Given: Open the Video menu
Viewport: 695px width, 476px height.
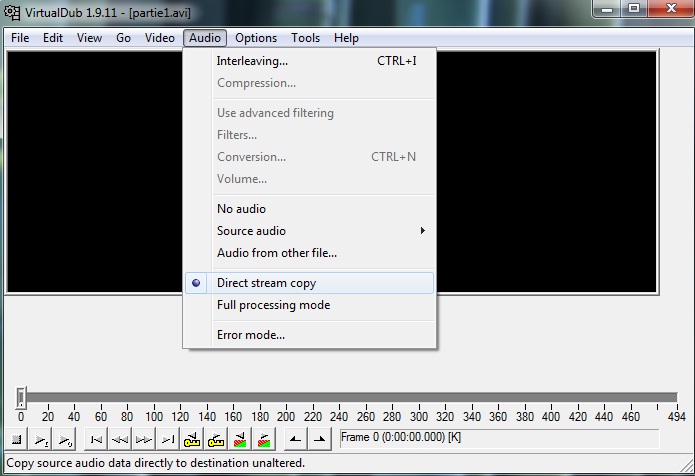Looking at the screenshot, I should point(160,38).
